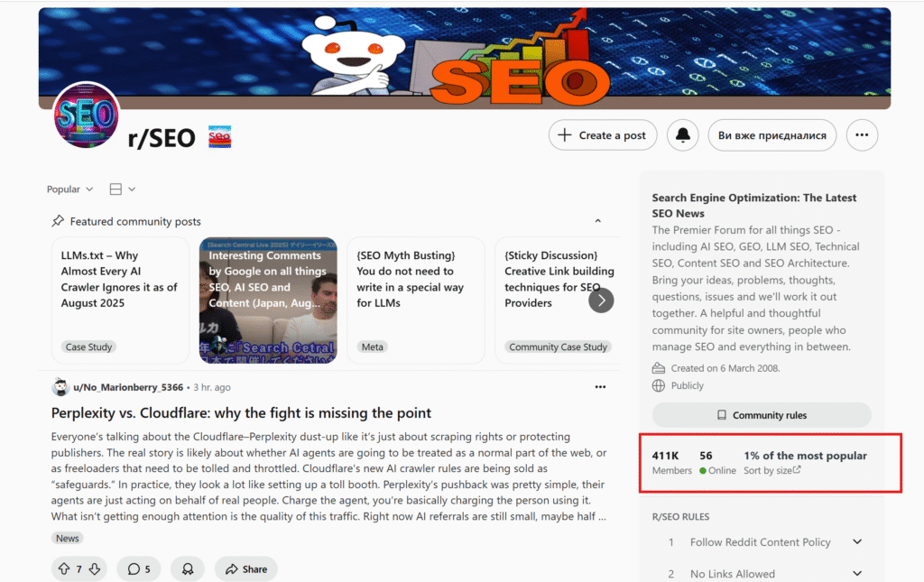Click the r/SEO community title
Viewport: 924px width, 582px height.
(x=162, y=138)
